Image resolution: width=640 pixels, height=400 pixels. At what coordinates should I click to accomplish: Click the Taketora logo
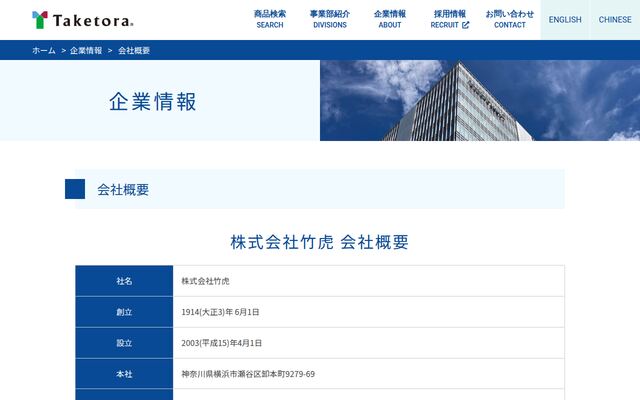pyautogui.click(x=82, y=20)
